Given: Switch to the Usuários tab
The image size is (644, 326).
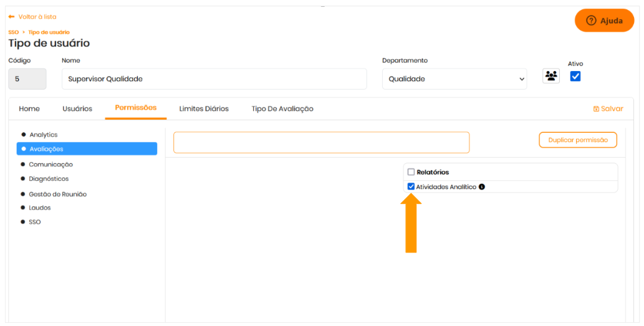Looking at the screenshot, I should [77, 108].
